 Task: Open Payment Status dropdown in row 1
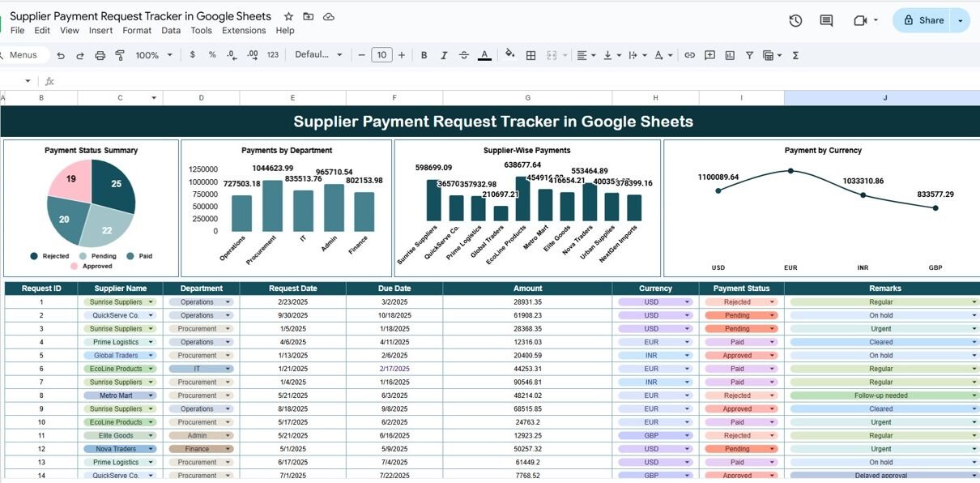pyautogui.click(x=740, y=302)
